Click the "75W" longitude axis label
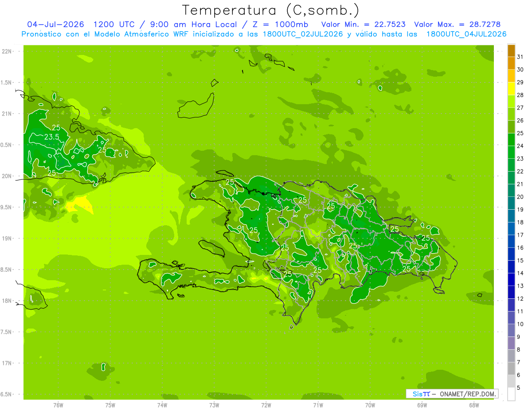This screenshot has height=411, width=532. point(110,405)
